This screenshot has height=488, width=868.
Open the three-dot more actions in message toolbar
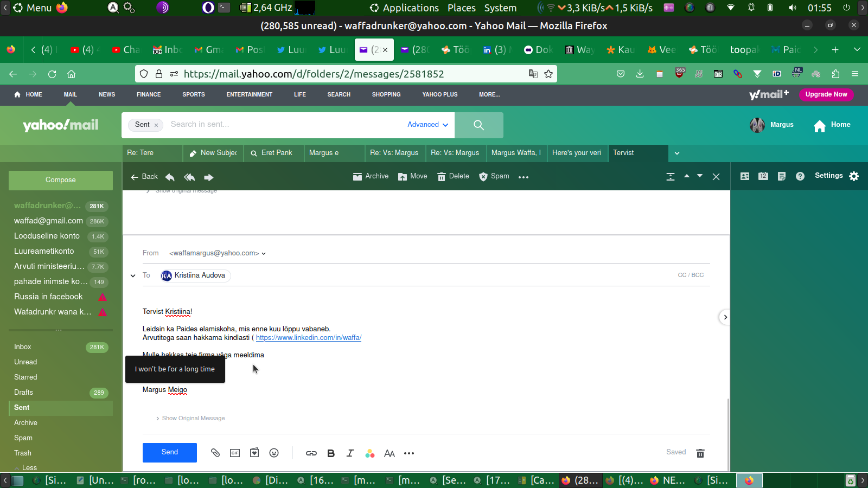click(x=524, y=177)
